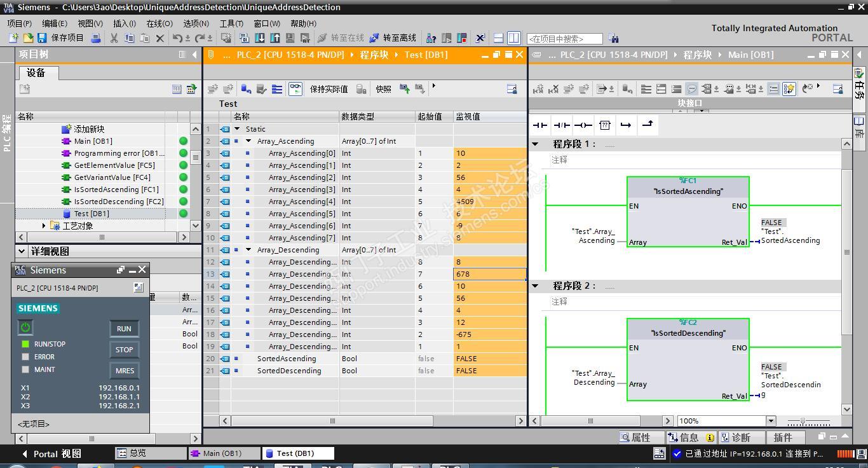This screenshot has height=468, width=868.
Task: Open the Portal 视图 view
Action: tap(52, 453)
